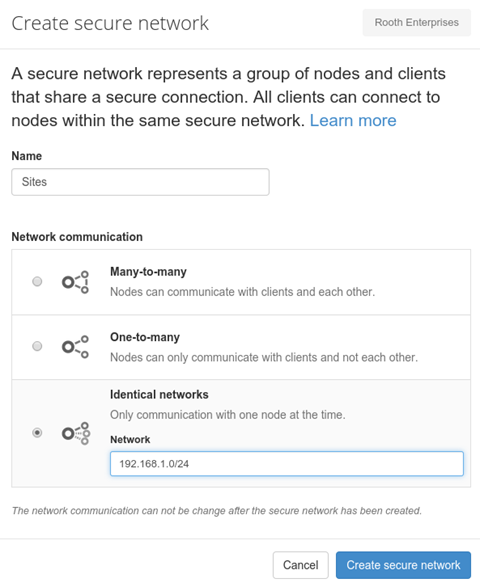
Task: Click the One-to-many topology icon
Action: (x=75, y=347)
